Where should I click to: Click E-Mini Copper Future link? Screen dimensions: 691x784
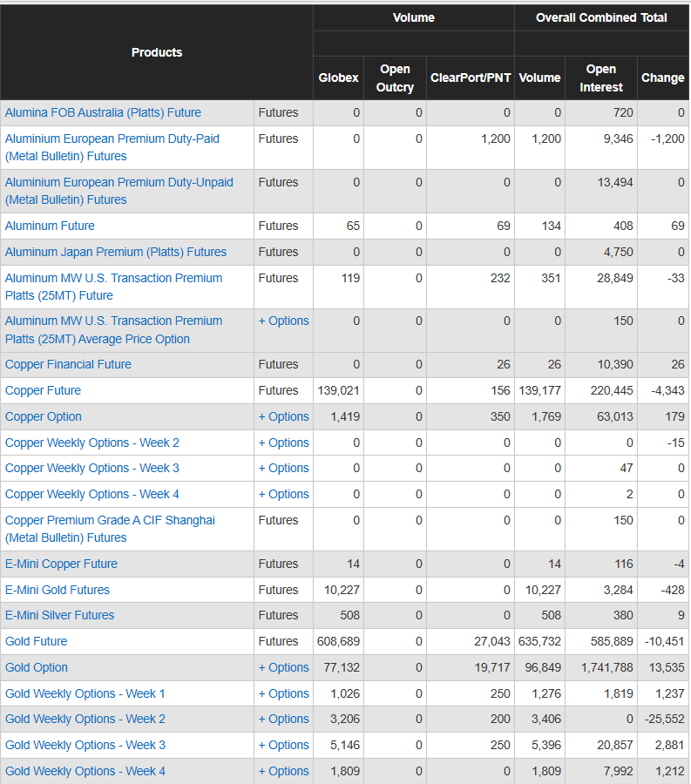click(x=61, y=564)
